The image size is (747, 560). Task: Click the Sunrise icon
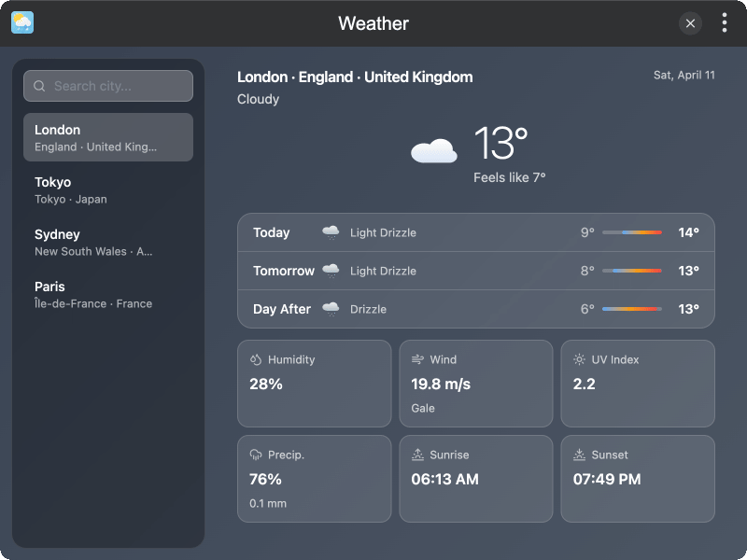point(417,455)
